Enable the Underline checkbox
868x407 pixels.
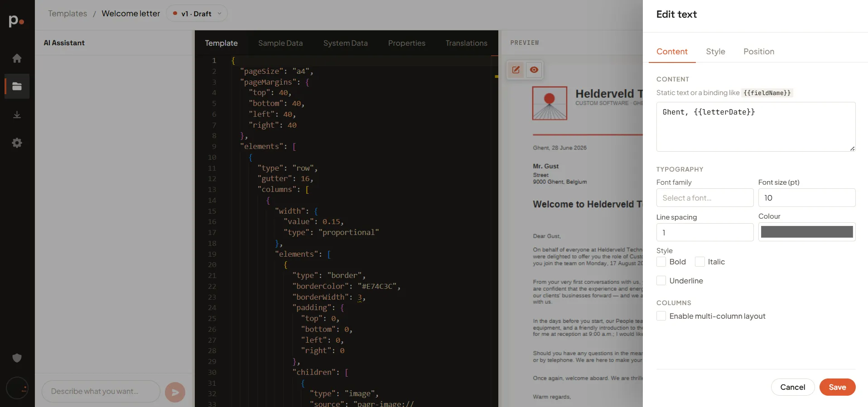coord(661,281)
